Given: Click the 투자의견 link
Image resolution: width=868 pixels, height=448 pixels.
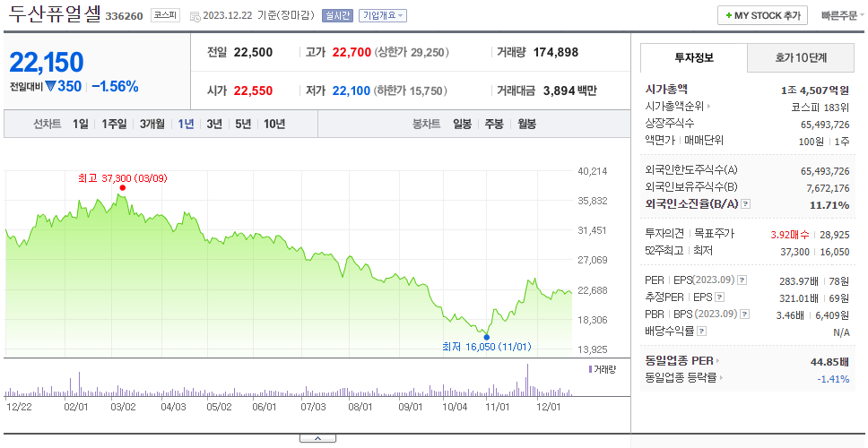Looking at the screenshot, I should (664, 234).
